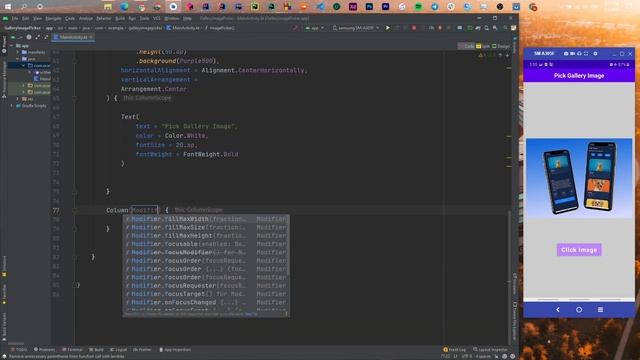Open the Refactor menu
The width and height of the screenshot is (640, 360).
(104, 18)
